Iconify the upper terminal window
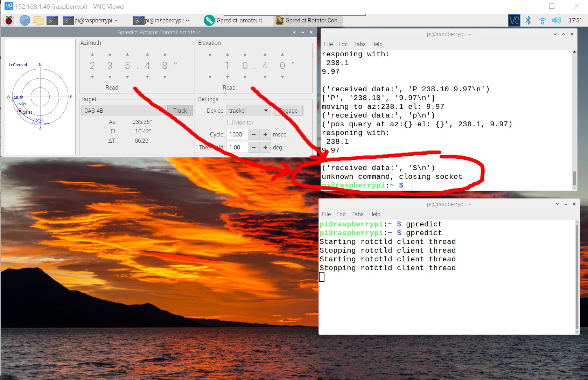The image size is (588, 380). point(555,34)
